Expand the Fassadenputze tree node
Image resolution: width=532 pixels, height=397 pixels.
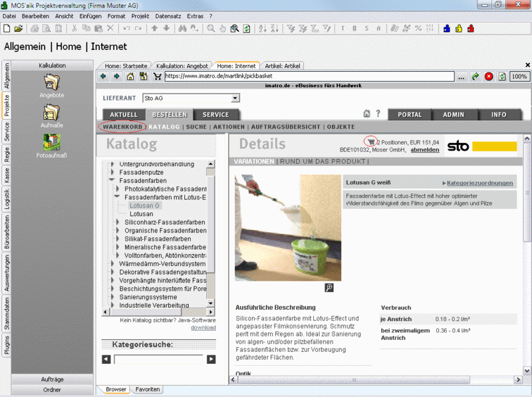point(112,172)
